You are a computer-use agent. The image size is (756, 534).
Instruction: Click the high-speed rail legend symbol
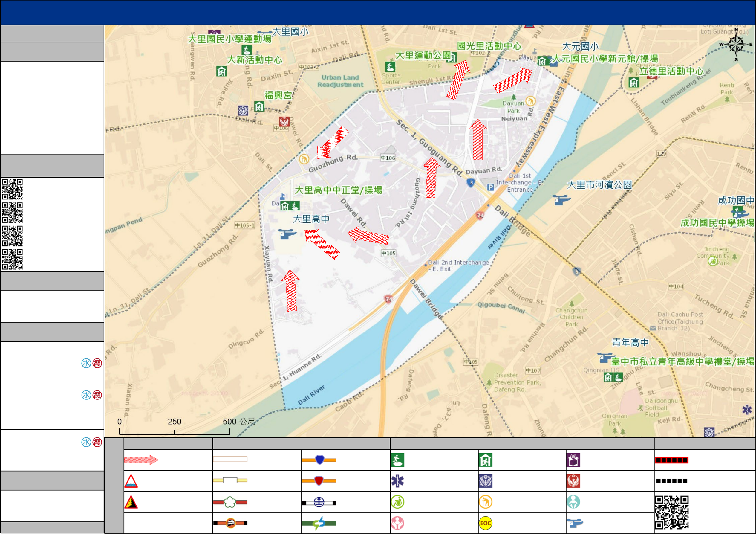(230, 523)
